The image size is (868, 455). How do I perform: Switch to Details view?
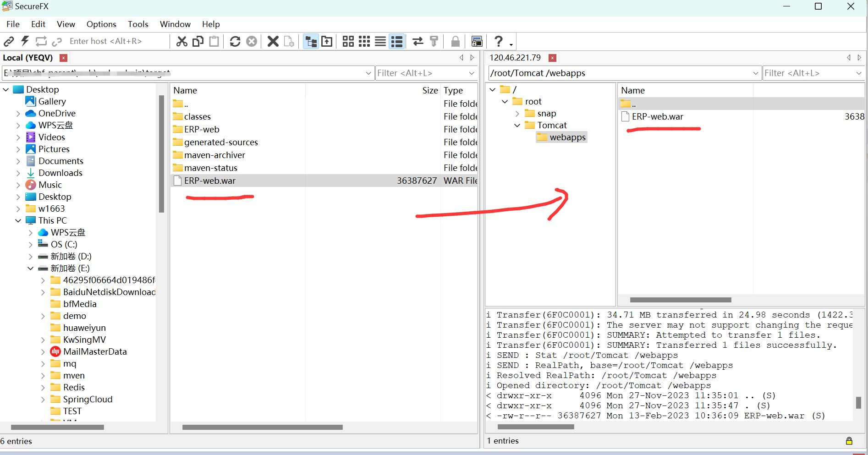[397, 41]
